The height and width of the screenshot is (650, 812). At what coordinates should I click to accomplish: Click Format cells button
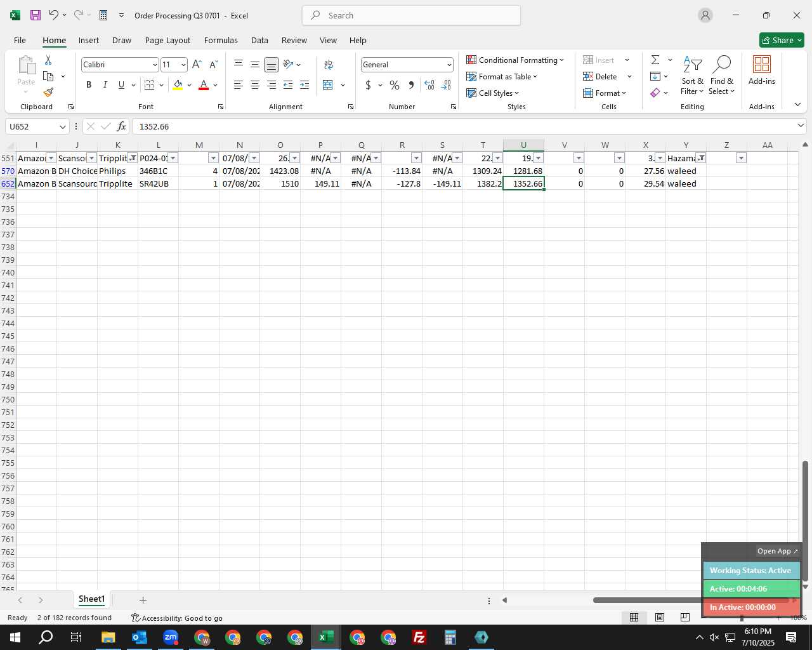605,93
